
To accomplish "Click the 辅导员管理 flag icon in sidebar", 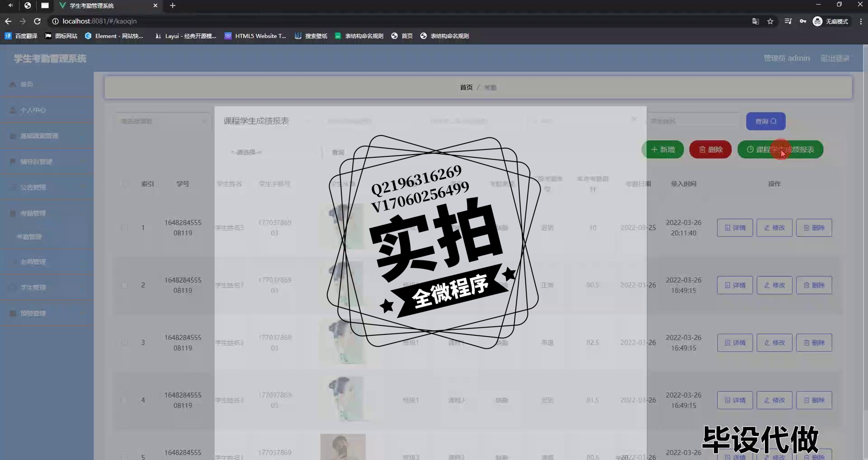I will click(13, 162).
